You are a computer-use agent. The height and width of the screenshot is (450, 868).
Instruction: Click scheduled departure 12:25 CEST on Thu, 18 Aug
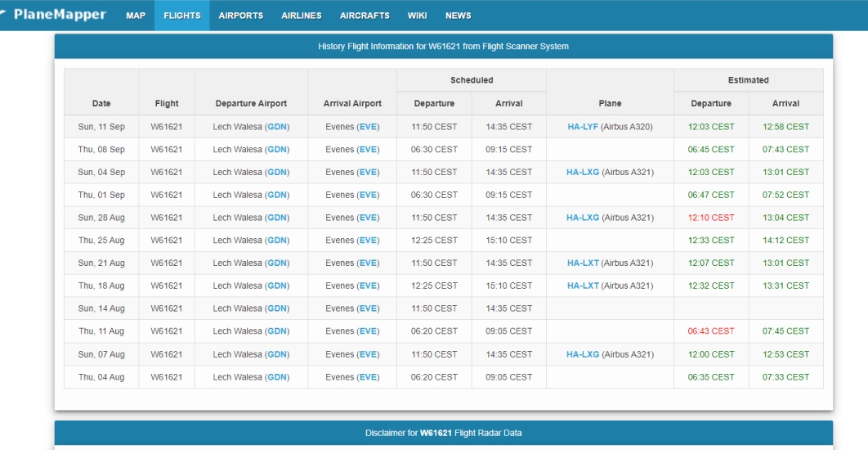(x=435, y=286)
